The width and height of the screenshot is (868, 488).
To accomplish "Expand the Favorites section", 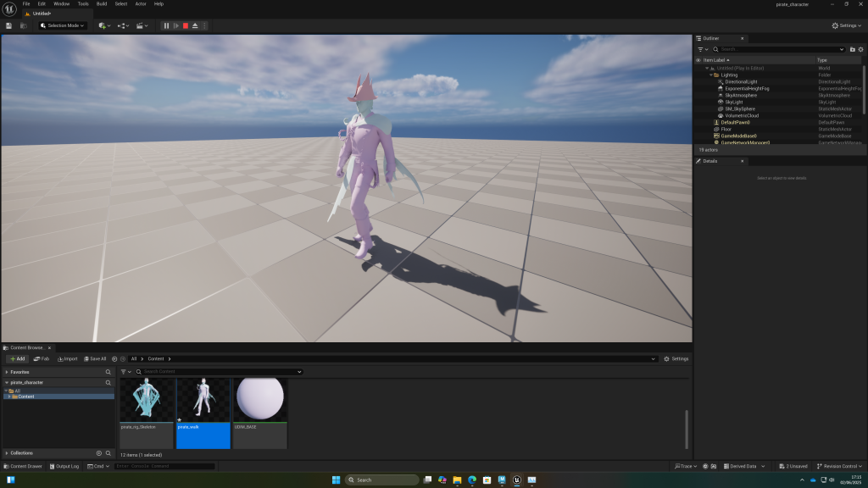I will click(x=8, y=372).
